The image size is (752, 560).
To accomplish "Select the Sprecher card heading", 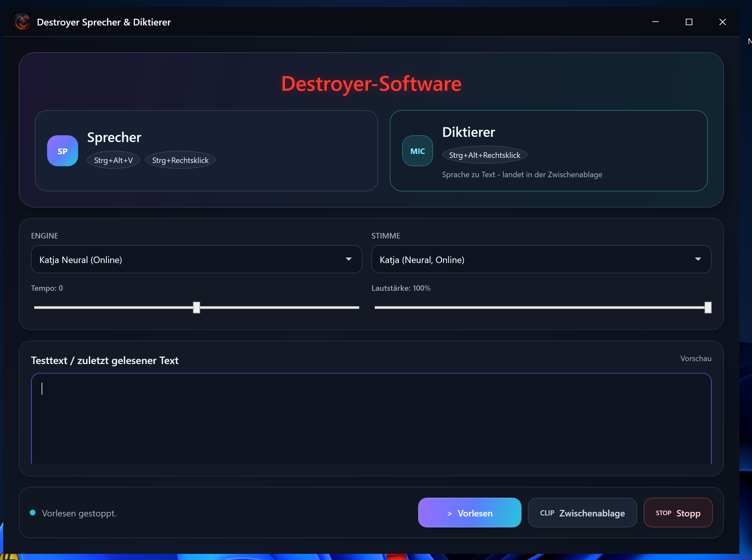I will tap(114, 137).
